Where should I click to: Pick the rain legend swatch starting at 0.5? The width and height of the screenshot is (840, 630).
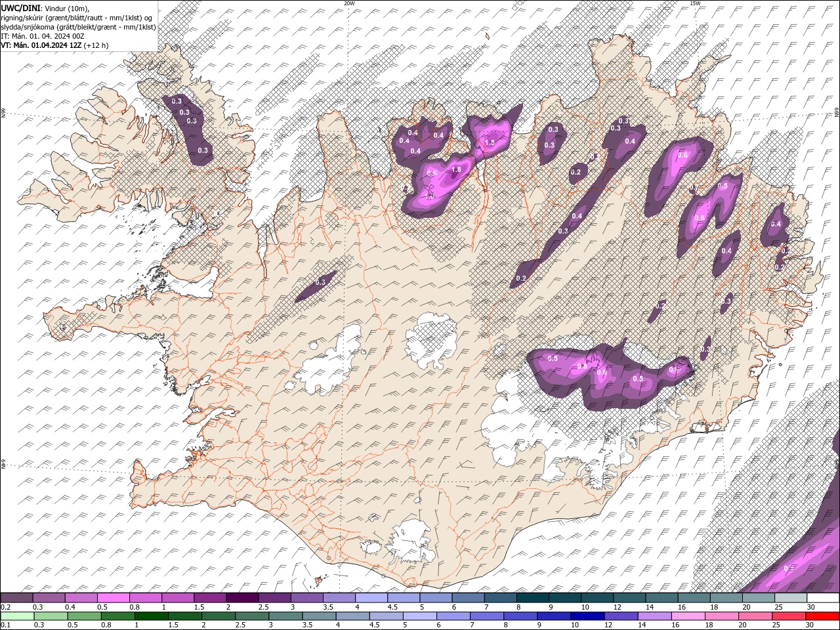point(84,616)
